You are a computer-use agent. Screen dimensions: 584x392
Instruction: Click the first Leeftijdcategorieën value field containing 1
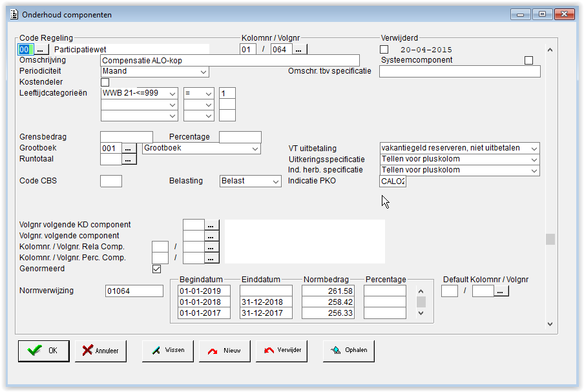click(227, 93)
